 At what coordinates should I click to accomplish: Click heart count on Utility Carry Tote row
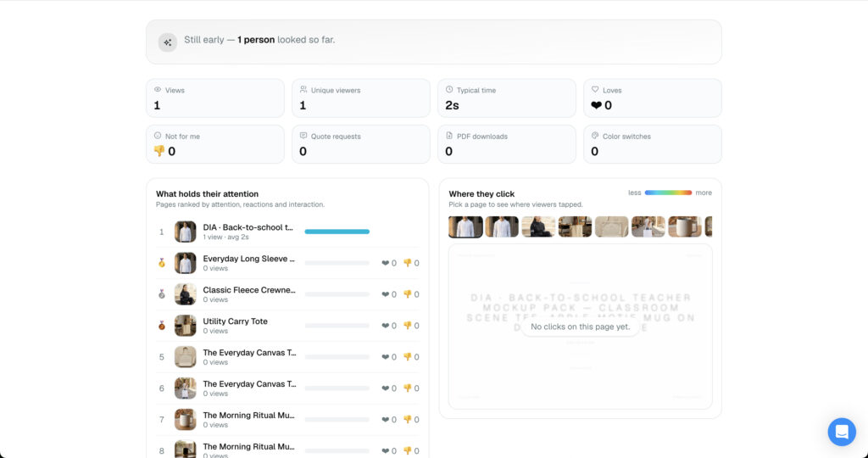click(389, 326)
